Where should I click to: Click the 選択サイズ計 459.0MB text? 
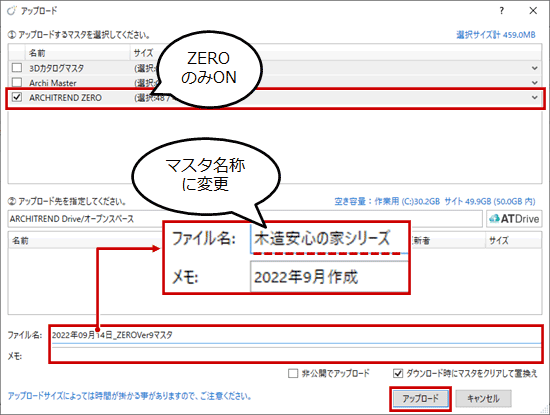(496, 35)
